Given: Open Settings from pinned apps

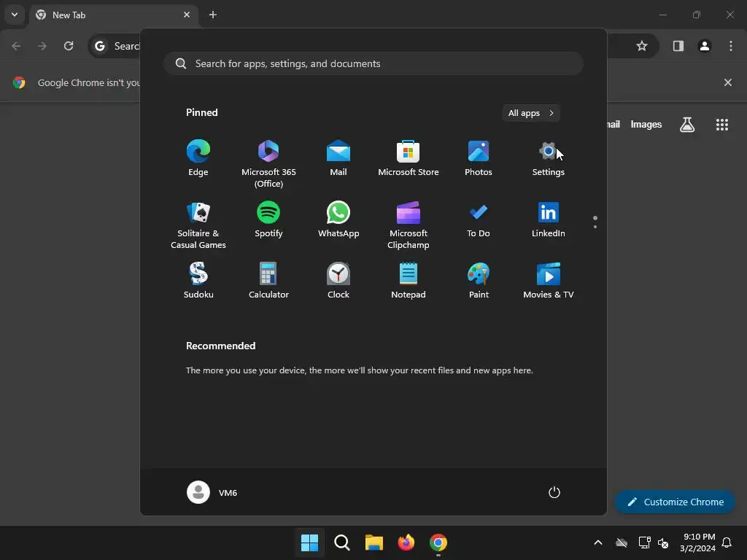Looking at the screenshot, I should click(549, 158).
